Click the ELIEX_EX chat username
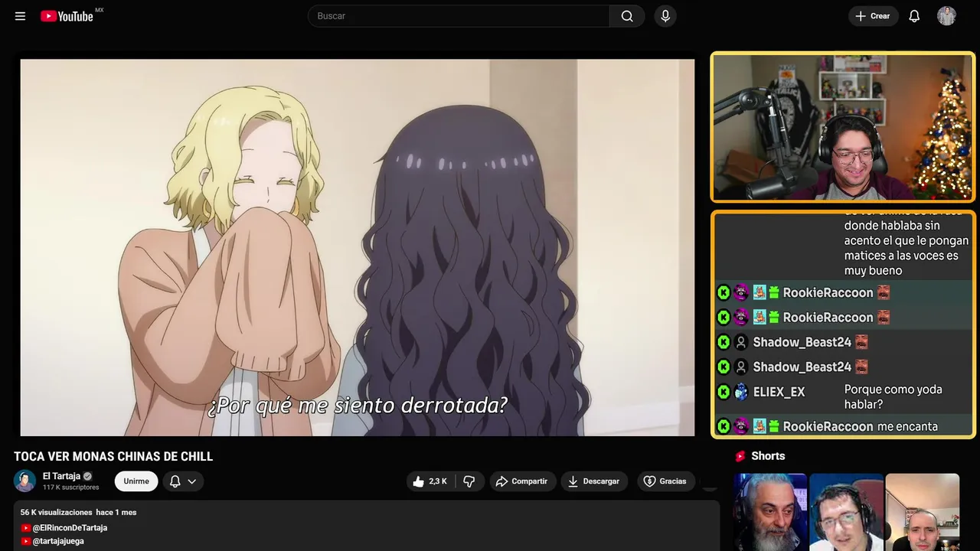 (x=779, y=392)
